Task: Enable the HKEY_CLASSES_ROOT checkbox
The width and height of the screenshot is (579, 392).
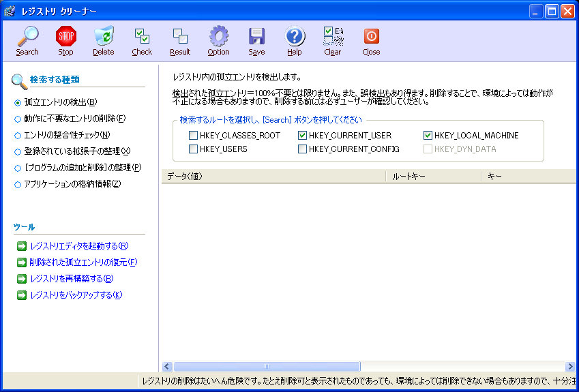Action: (194, 136)
